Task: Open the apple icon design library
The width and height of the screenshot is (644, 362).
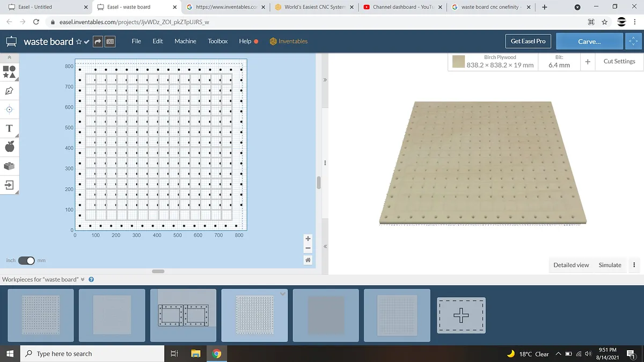Action: pos(9,147)
